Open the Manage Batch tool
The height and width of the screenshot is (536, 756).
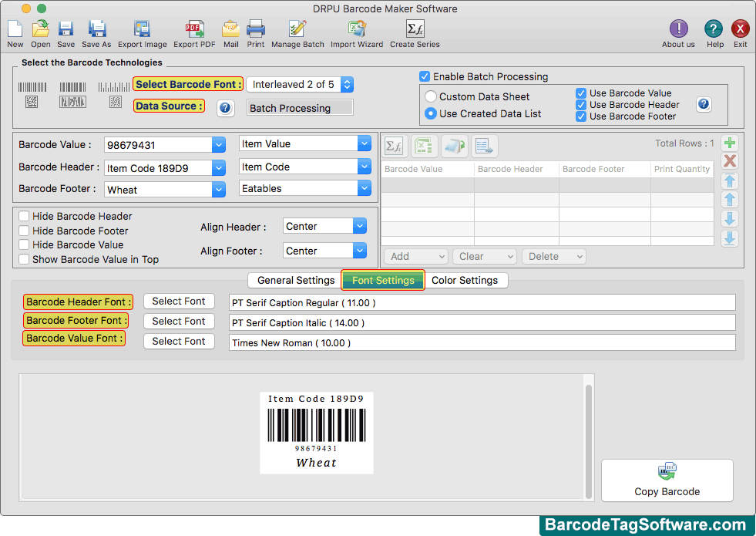pos(297,29)
